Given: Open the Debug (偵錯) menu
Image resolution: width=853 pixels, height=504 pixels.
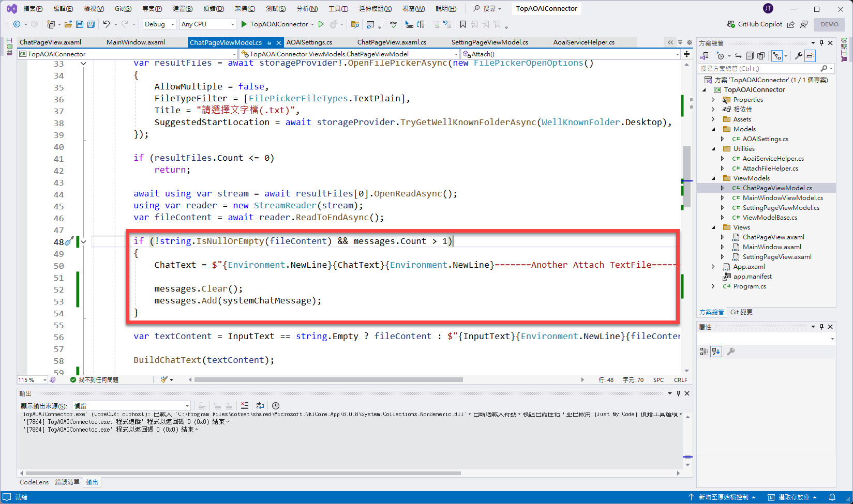Looking at the screenshot, I should [x=214, y=9].
